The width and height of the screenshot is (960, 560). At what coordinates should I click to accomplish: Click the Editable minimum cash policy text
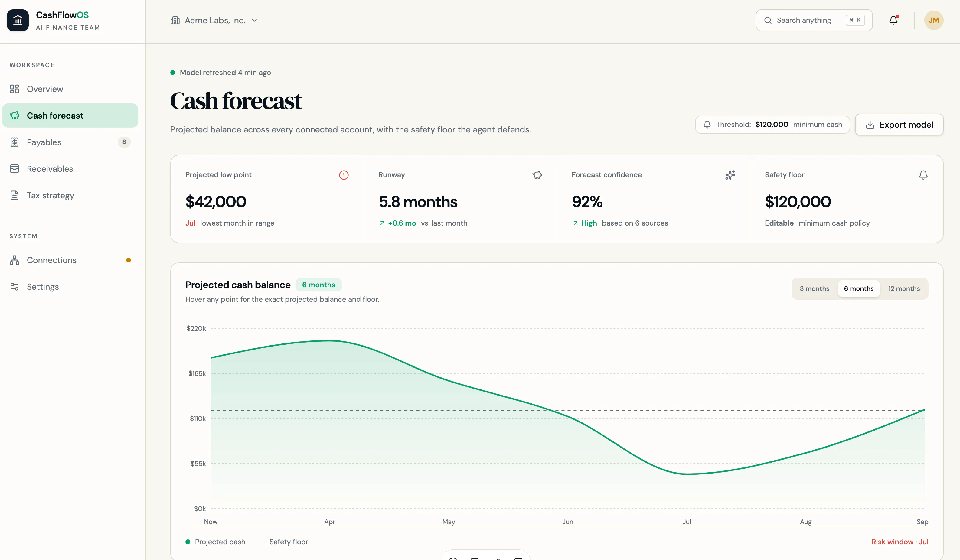pos(817,223)
